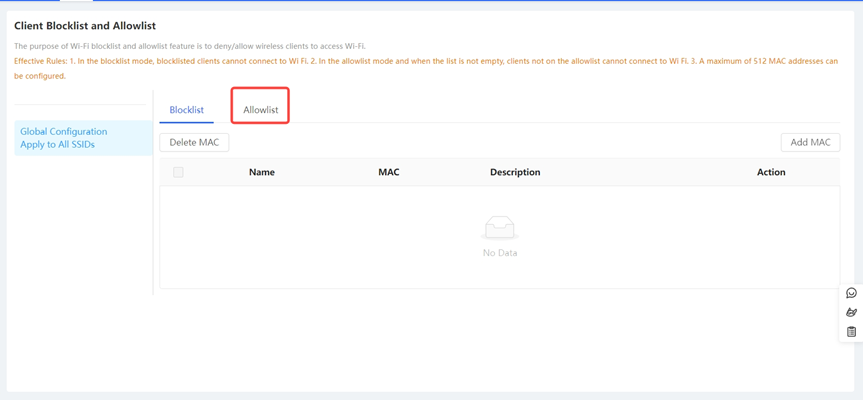Screen dimensions: 863x400
Task: Click the gray Wi-Fi blocklist purpose description
Action: [x=190, y=46]
